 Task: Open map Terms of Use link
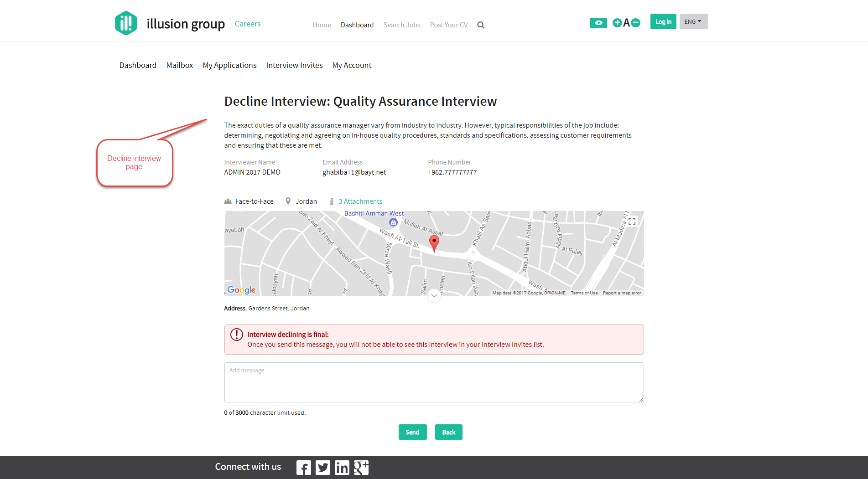click(x=584, y=293)
